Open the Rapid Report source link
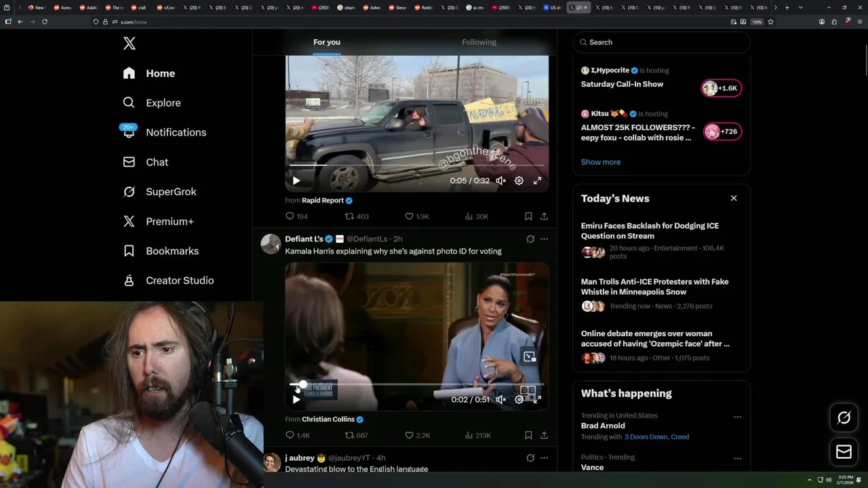The height and width of the screenshot is (488, 868). tap(328, 201)
